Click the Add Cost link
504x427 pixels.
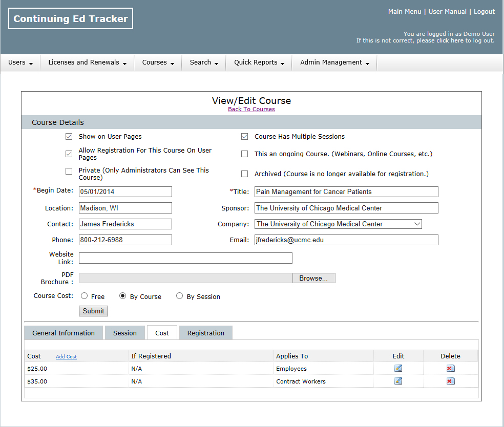tap(66, 357)
